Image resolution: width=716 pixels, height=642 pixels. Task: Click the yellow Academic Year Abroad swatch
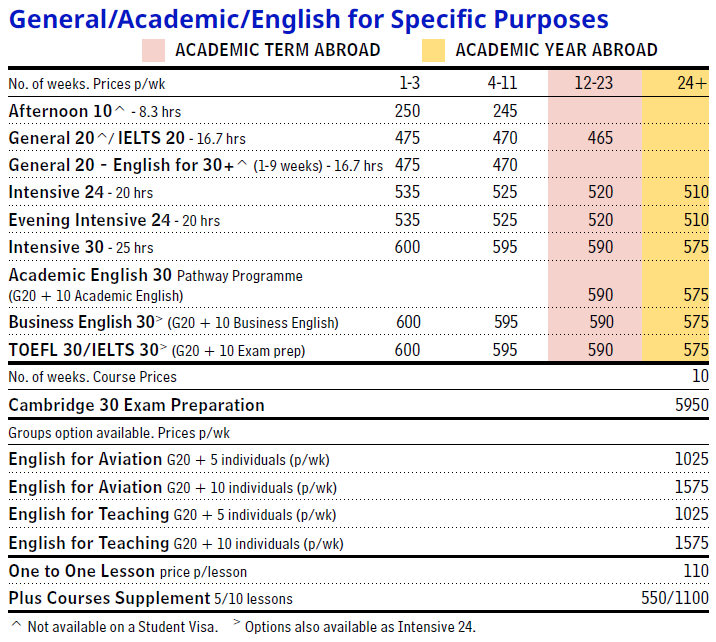[433, 50]
